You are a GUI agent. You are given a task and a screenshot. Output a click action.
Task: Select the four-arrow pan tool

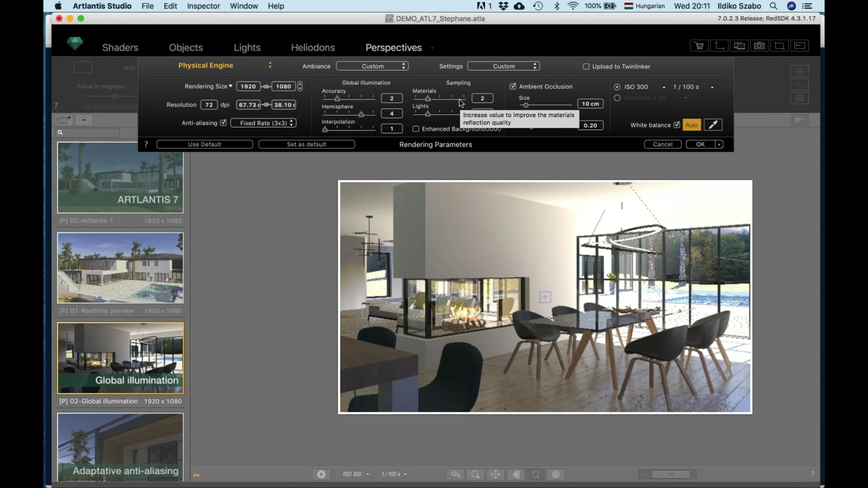495,474
